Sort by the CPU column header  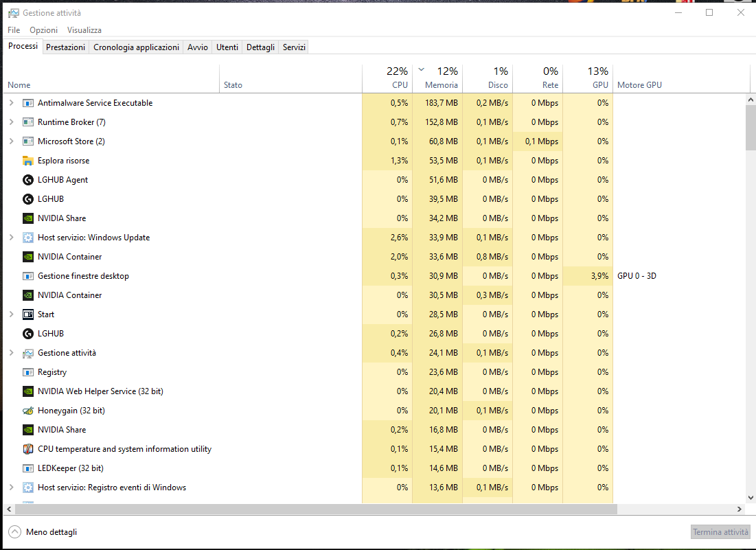point(388,78)
